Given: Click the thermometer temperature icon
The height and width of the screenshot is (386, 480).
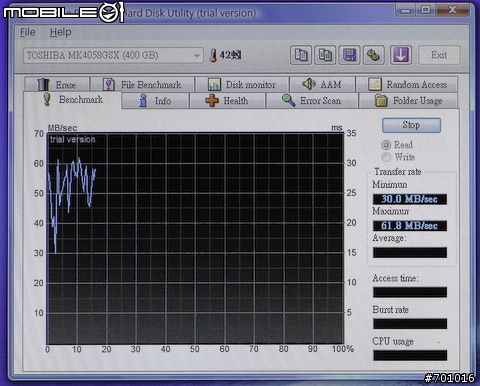Looking at the screenshot, I should [213, 55].
